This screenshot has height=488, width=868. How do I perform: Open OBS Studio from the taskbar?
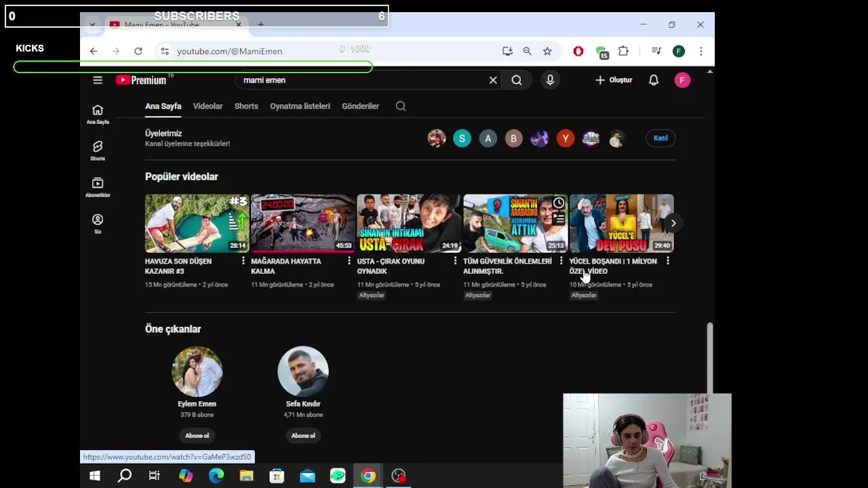399,476
